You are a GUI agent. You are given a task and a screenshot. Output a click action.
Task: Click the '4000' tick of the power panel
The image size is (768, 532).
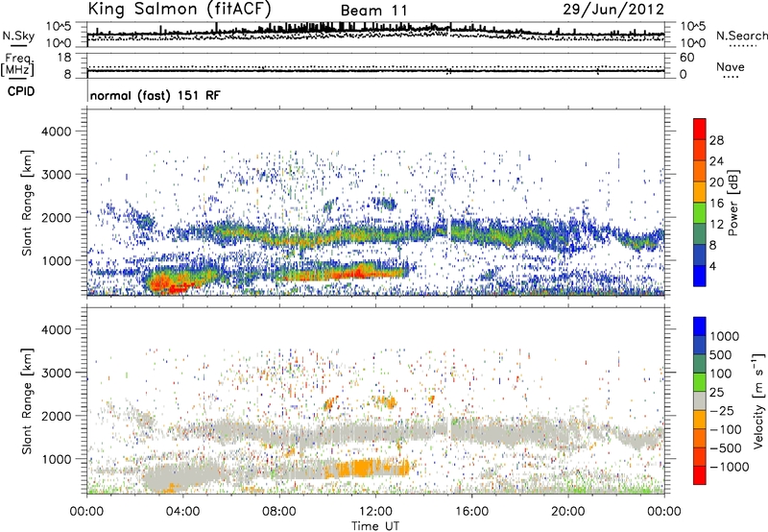pos(56,132)
